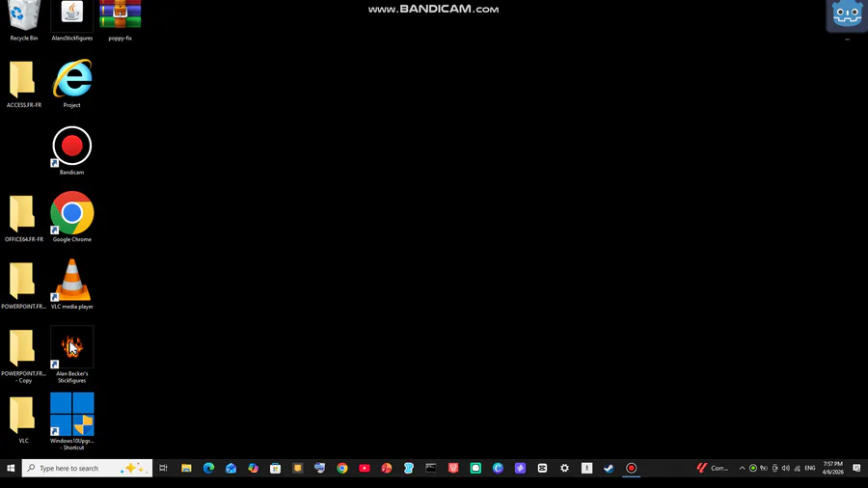Open network status in the tray
The width and height of the screenshot is (868, 488).
pos(797,468)
